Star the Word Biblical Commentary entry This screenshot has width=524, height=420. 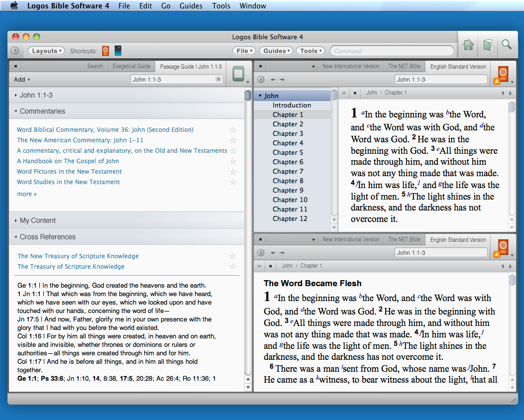pos(233,130)
